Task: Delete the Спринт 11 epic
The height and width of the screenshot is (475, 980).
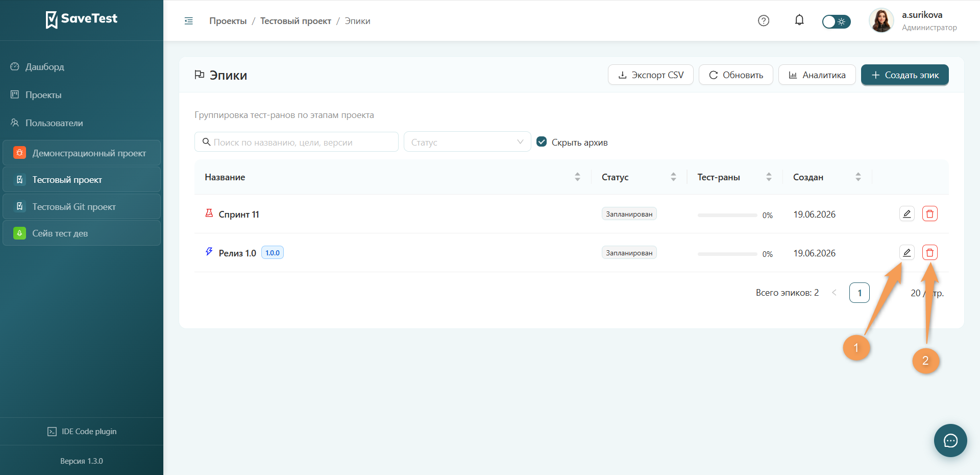Action: (x=930, y=214)
